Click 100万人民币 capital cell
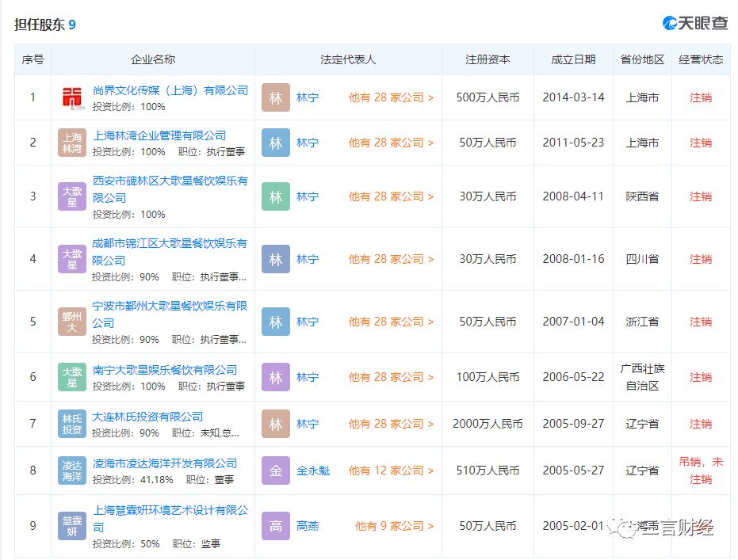Viewport: 738px width, 560px height. (488, 377)
